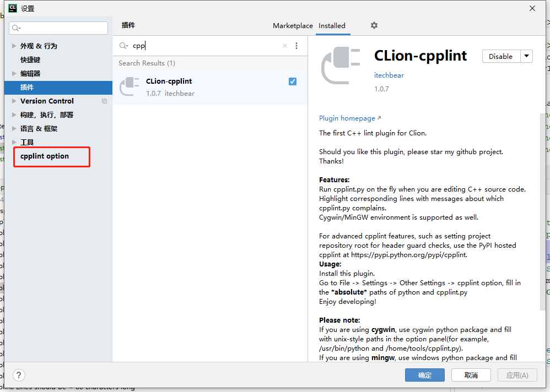Expand the 工具 tree node

coord(14,142)
